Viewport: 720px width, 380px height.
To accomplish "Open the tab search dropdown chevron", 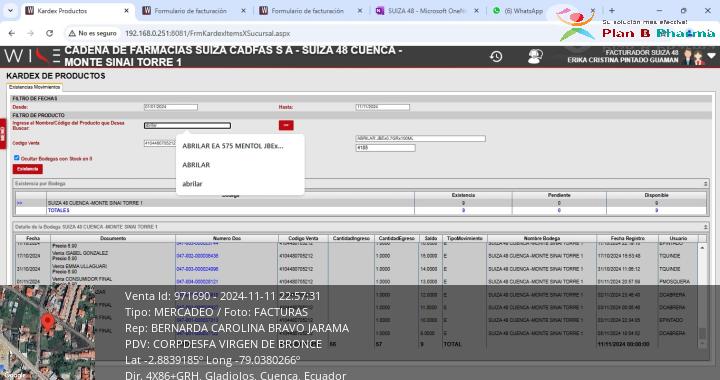I will 10,11.
